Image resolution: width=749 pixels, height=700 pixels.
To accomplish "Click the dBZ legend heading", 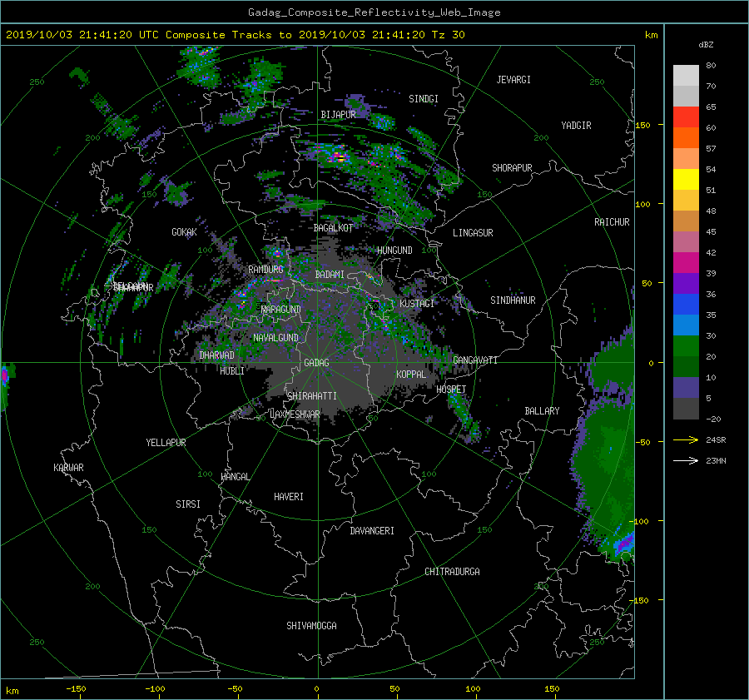I will pos(706,44).
